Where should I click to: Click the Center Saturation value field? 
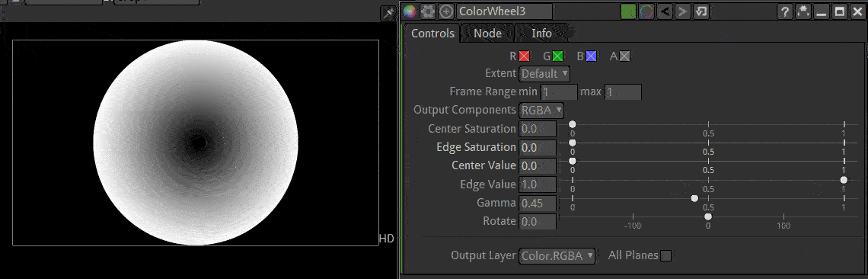click(x=538, y=129)
